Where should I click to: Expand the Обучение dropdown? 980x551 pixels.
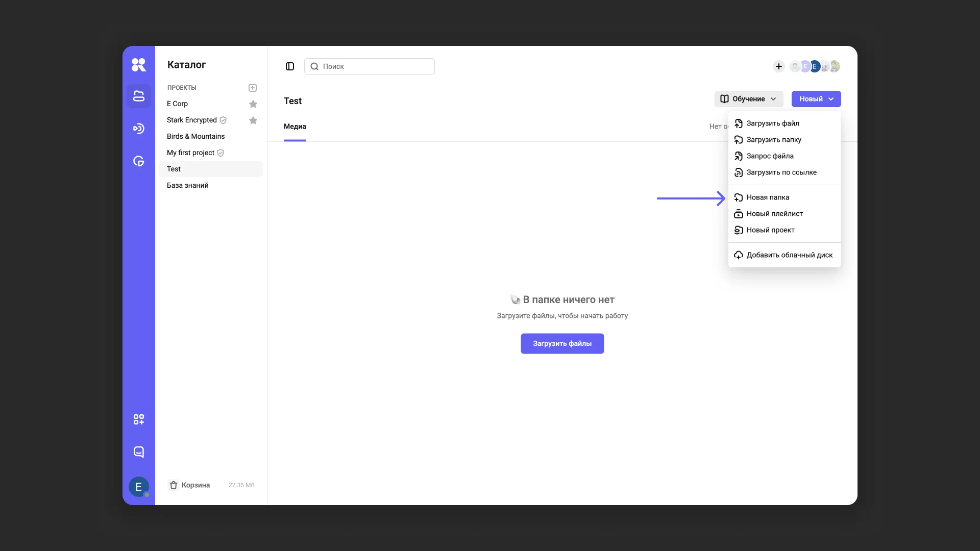(x=748, y=99)
